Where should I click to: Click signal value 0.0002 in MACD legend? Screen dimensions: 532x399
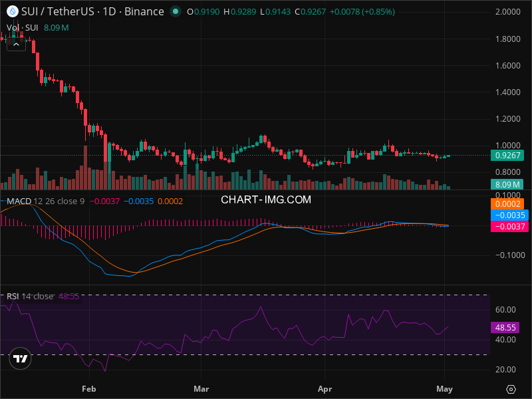[170, 201]
